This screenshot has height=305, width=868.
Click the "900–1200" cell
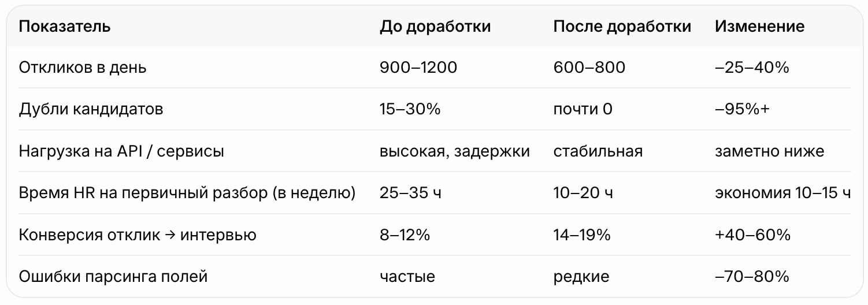click(x=418, y=68)
